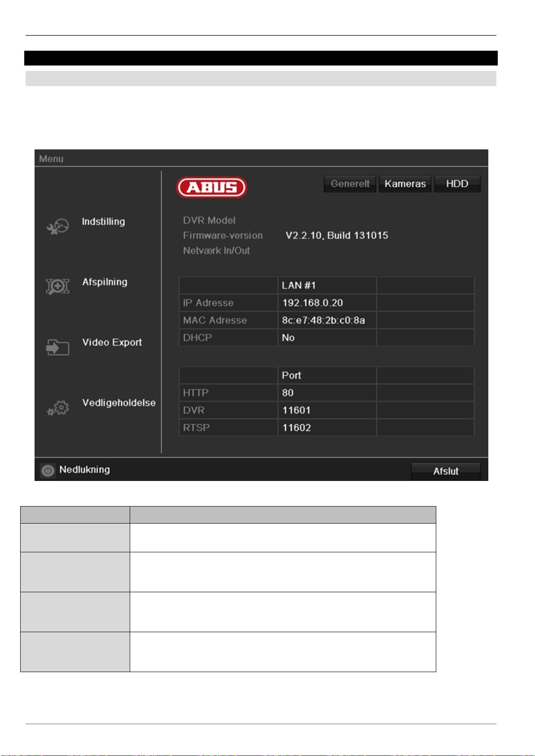Screen dimensions: 535x756
Task: Select the DHCP value No
Action: (x=288, y=338)
